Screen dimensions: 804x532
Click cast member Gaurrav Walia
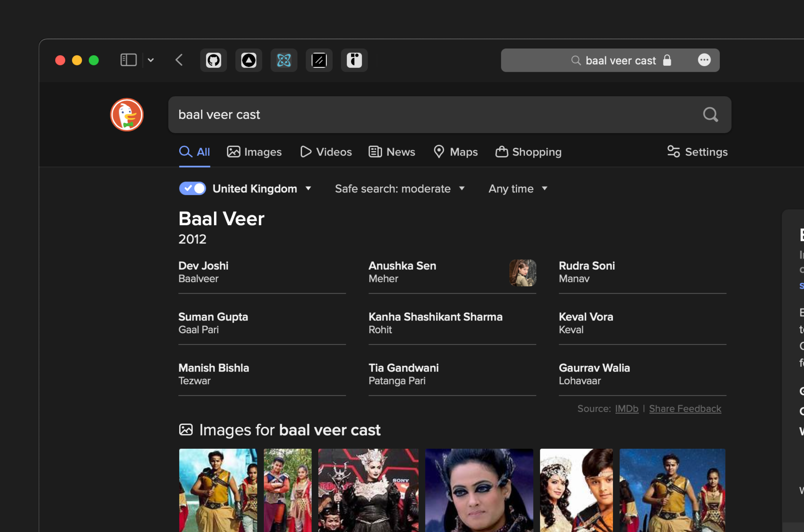(594, 368)
